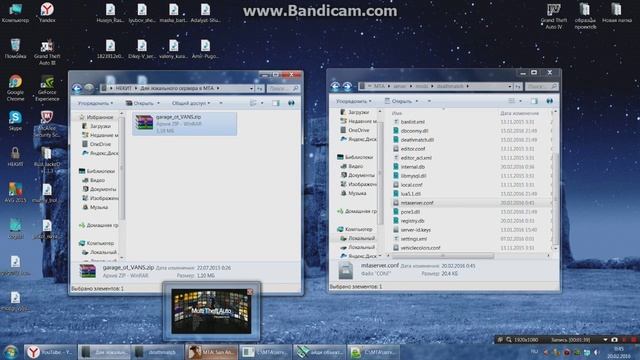Open the recycle bin desktop icon

(x=15, y=49)
